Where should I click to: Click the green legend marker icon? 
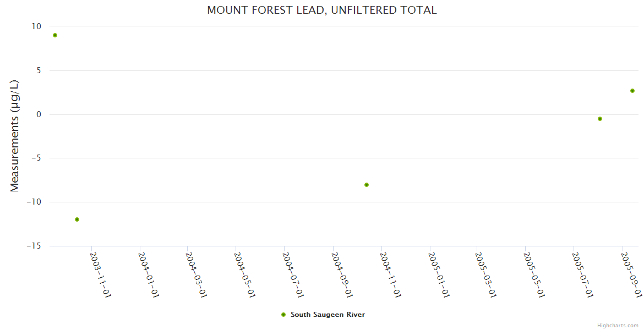tap(283, 315)
